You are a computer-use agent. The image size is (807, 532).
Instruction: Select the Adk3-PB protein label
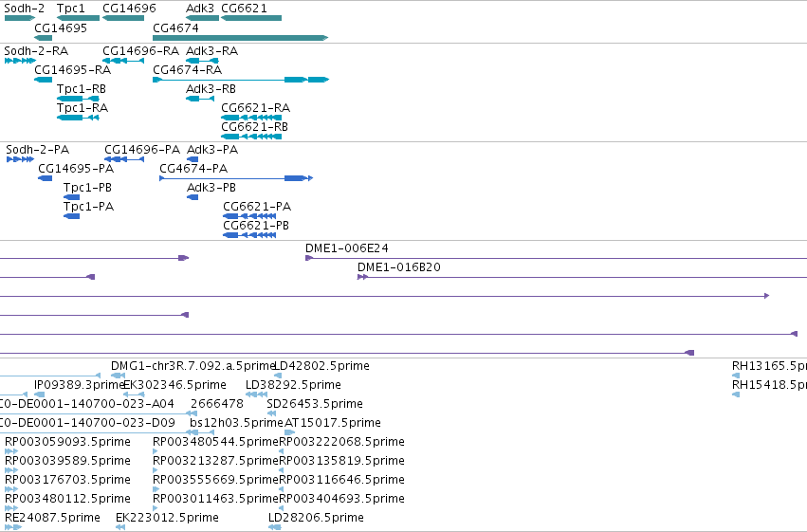[x=211, y=188]
